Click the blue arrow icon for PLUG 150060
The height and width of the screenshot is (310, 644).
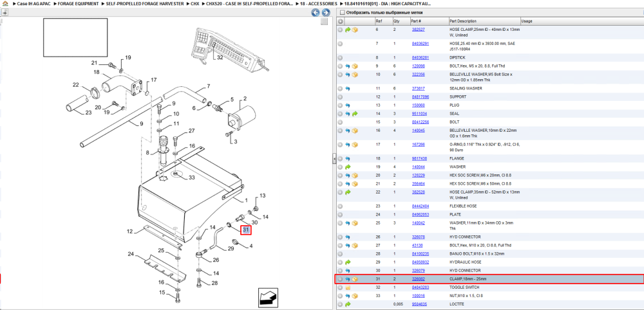coord(348,105)
